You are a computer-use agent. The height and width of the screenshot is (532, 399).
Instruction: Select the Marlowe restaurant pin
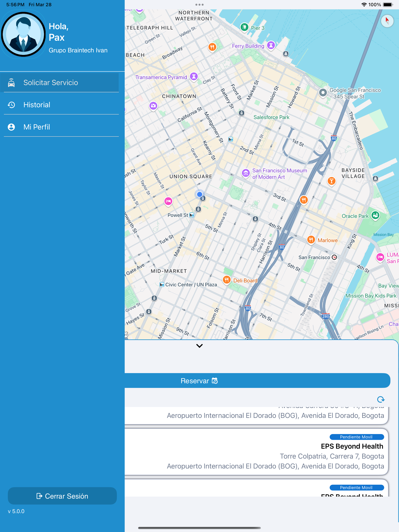point(311,240)
